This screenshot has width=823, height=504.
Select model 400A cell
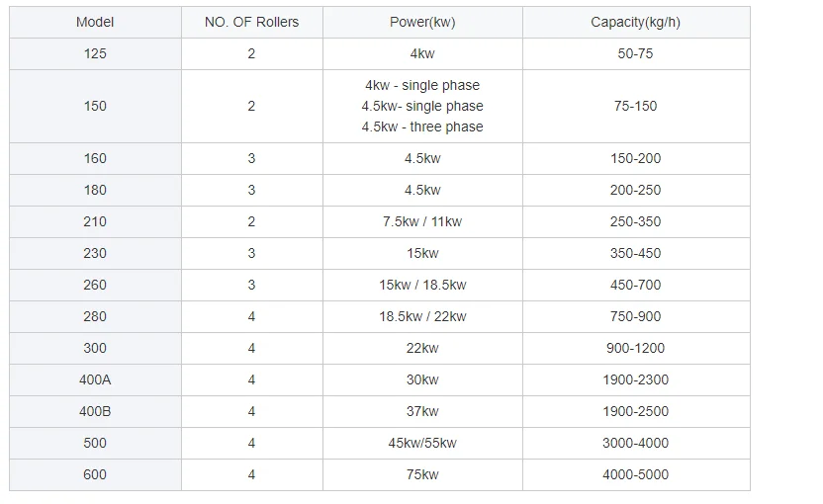coord(95,379)
